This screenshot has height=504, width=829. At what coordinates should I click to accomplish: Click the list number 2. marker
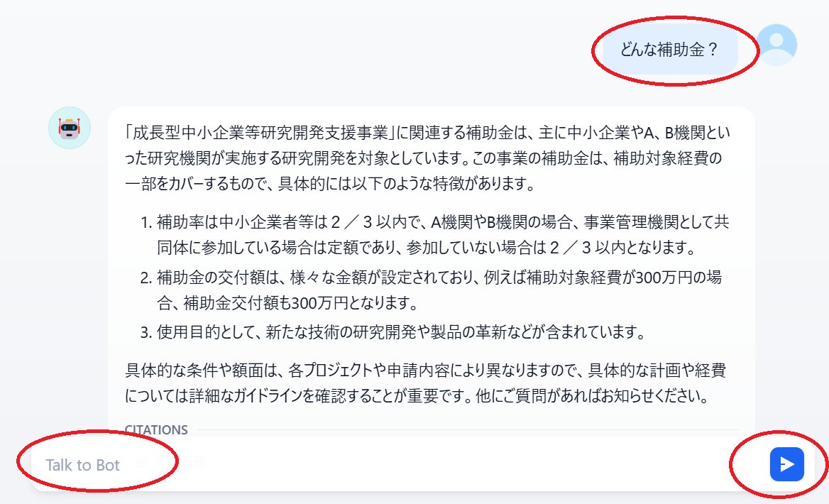point(146,278)
